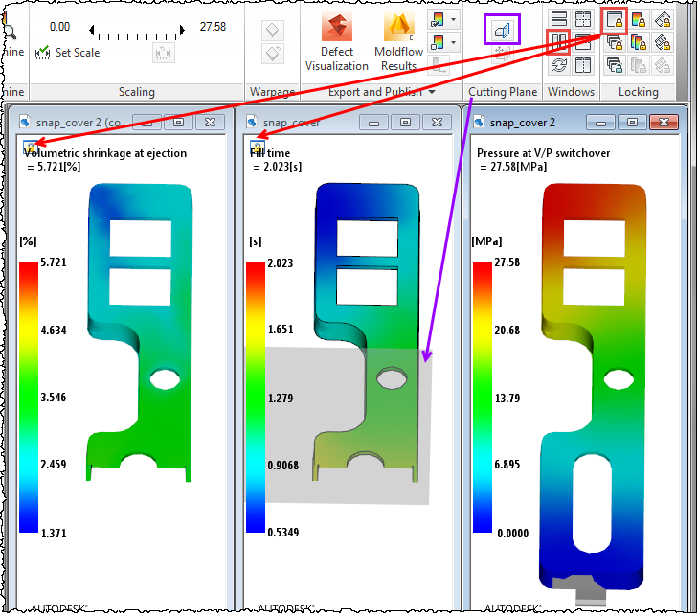This screenshot has width=698, height=616.
Task: Click the Set Scale text label
Action: pos(78,53)
